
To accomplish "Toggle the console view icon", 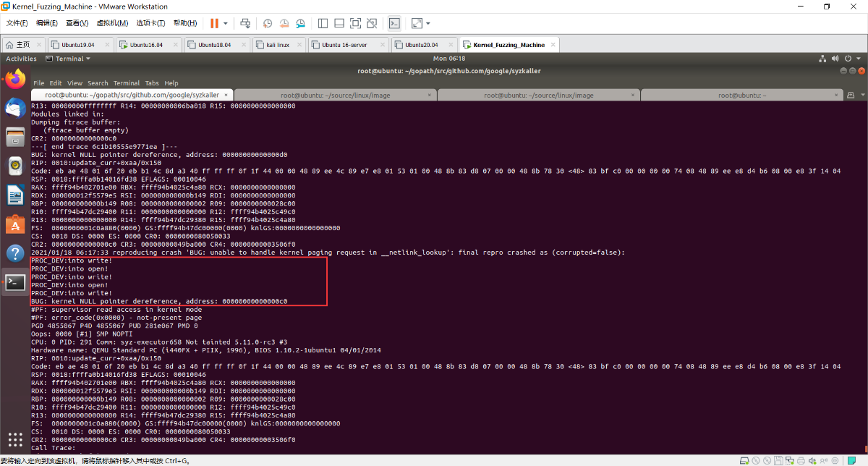I will (x=394, y=23).
